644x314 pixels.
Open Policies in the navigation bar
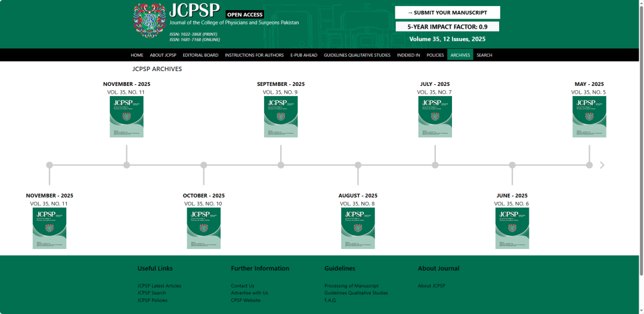435,55
